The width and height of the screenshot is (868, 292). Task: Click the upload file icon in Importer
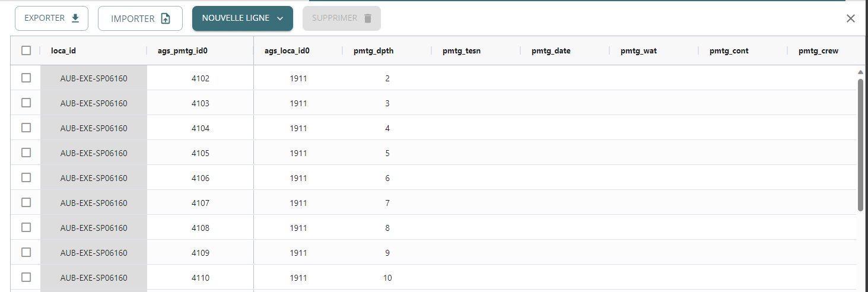166,19
